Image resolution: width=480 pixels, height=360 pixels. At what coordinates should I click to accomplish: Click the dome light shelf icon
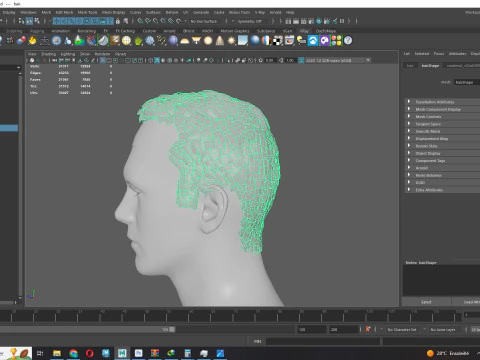click(185, 41)
